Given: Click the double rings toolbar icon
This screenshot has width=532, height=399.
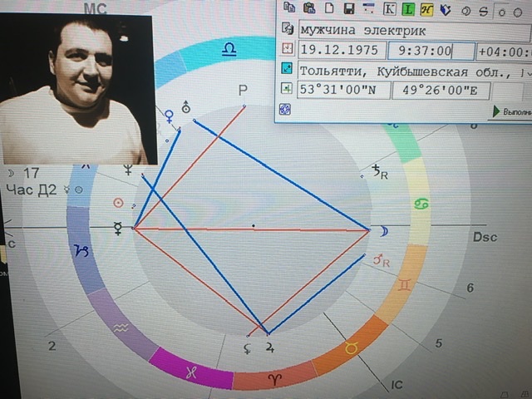Looking at the screenshot, I should pyautogui.click(x=466, y=12).
